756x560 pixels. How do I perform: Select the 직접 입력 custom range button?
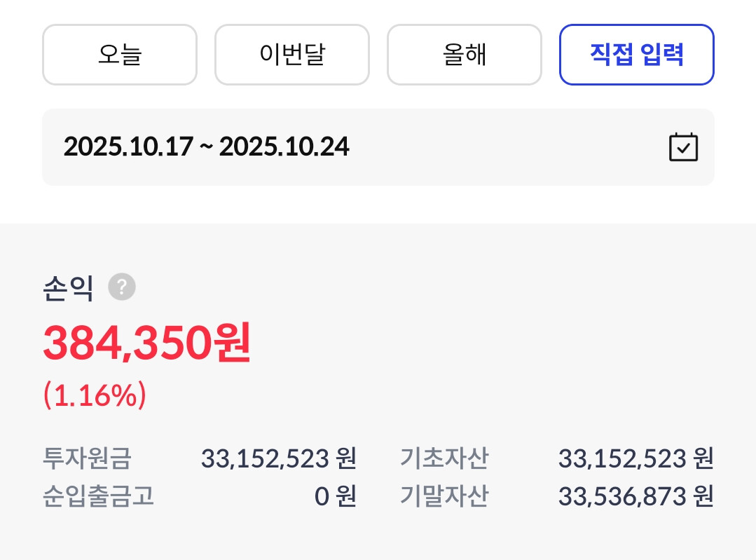tap(636, 55)
